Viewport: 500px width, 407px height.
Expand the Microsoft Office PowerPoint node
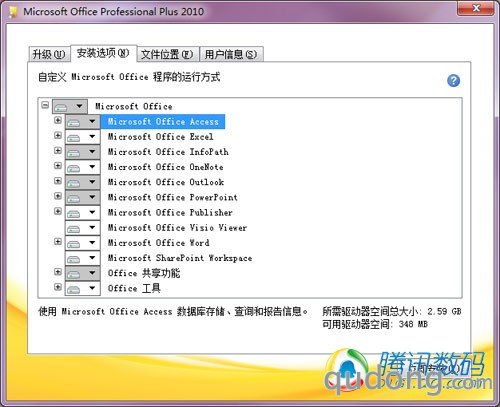58,196
